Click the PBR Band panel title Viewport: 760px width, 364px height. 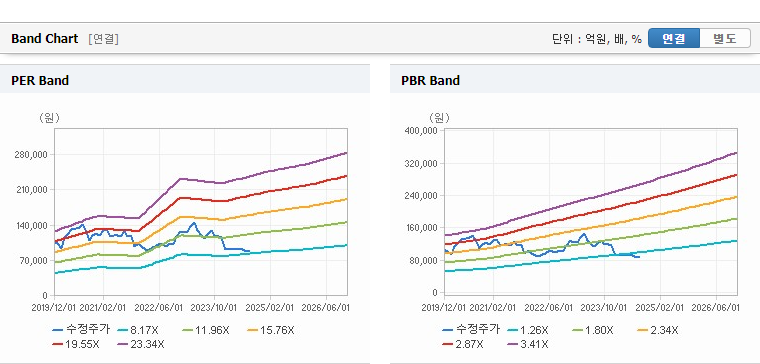pyautogui.click(x=430, y=80)
